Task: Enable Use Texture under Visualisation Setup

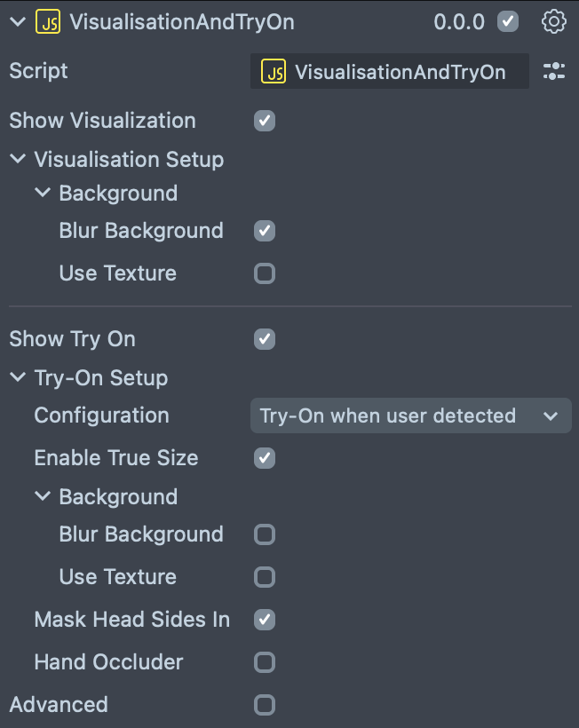Action: pyautogui.click(x=265, y=273)
